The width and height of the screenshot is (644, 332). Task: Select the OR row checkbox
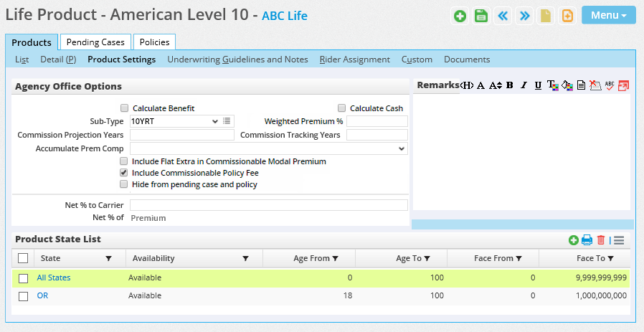click(x=24, y=296)
